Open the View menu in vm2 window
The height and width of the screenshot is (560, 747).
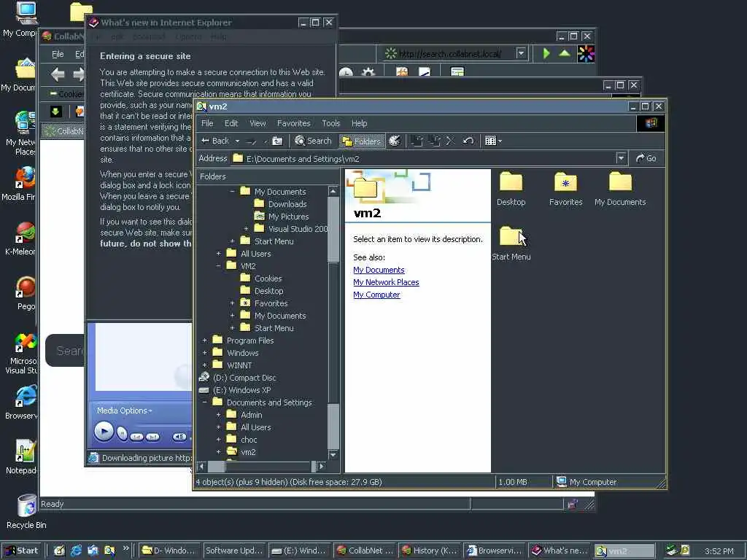coord(258,123)
